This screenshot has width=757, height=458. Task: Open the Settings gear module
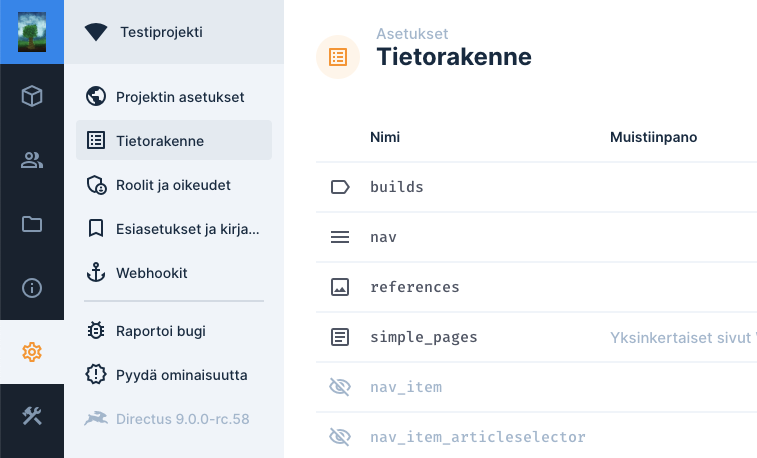coord(32,352)
